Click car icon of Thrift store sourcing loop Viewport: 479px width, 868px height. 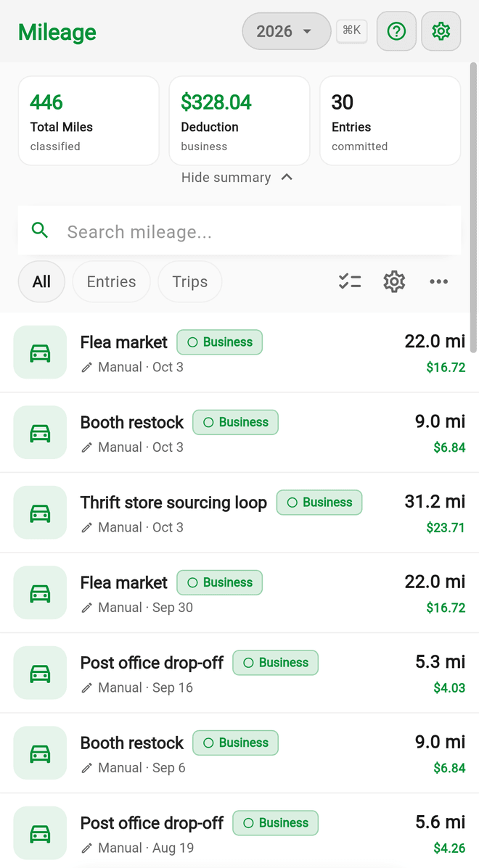40,513
